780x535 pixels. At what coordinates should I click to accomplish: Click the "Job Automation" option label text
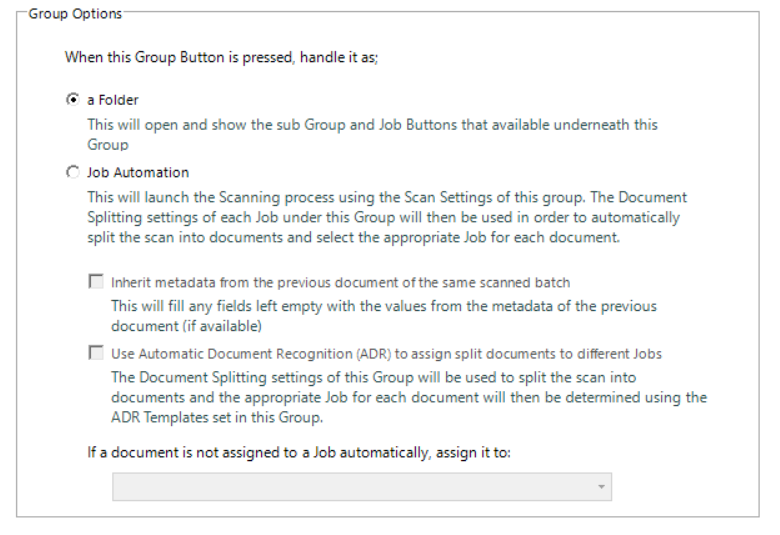coord(137,172)
